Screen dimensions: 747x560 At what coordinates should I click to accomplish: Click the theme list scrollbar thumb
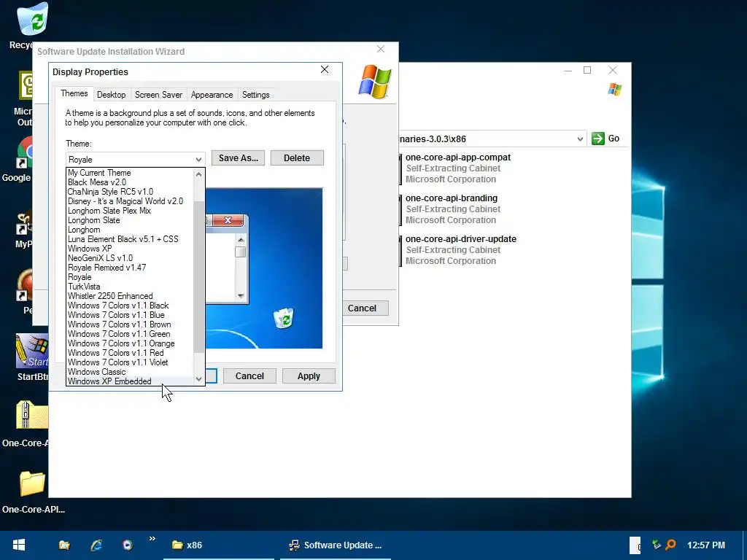pos(198,277)
